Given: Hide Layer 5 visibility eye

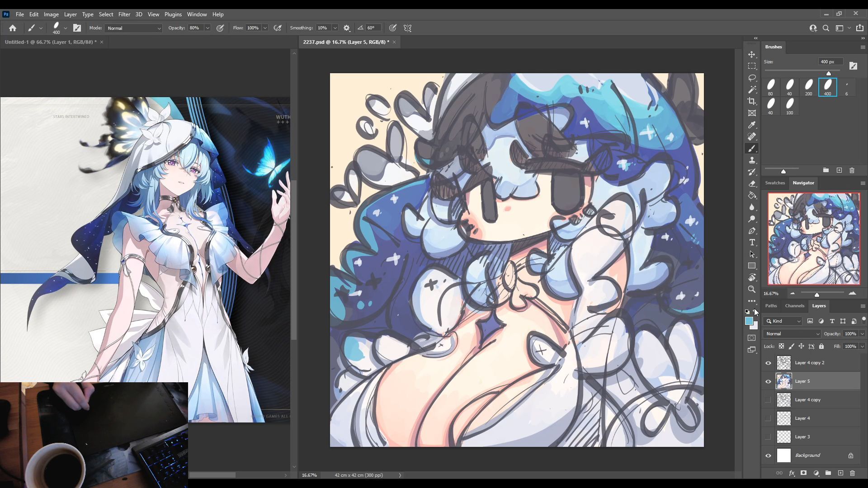Looking at the screenshot, I should (768, 381).
